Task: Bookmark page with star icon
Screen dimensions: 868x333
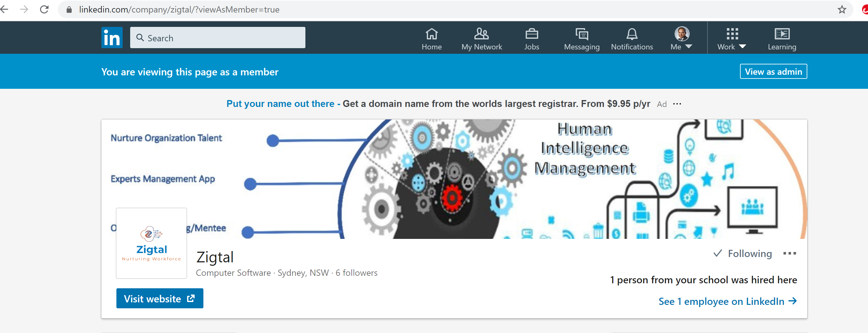Action: point(842,9)
